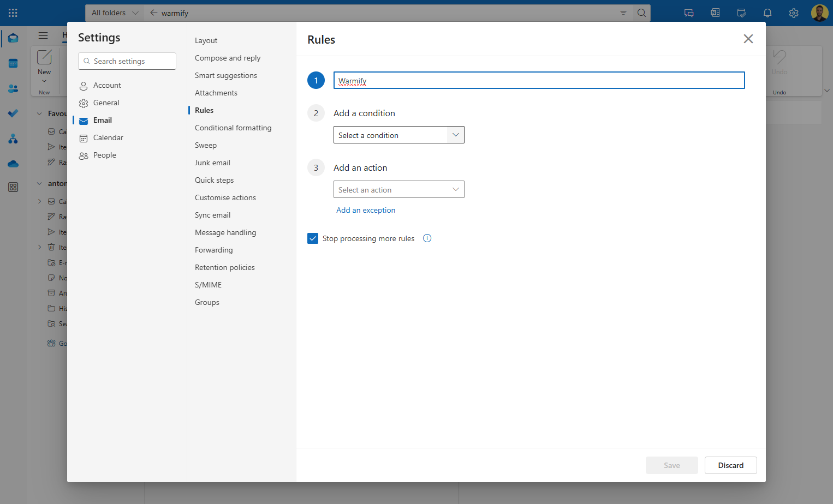Open the Teams chat icon in header
Viewport: 833px width, 504px height.
point(689,13)
